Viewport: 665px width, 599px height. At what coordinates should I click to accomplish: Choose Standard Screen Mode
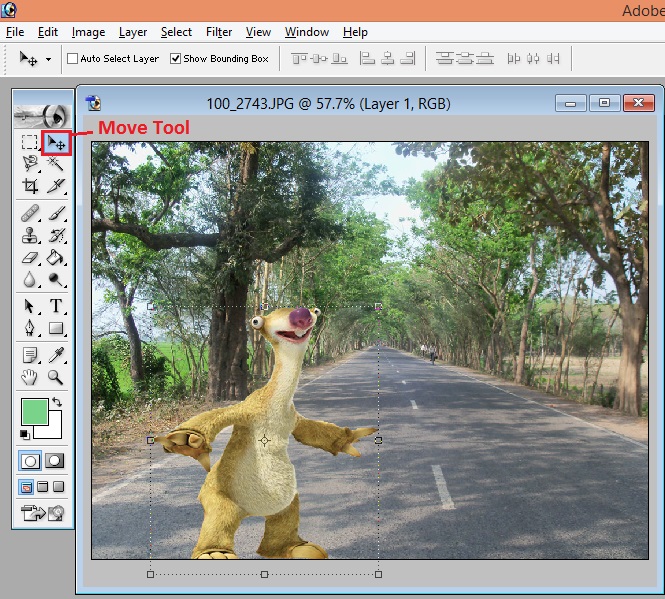tap(26, 487)
